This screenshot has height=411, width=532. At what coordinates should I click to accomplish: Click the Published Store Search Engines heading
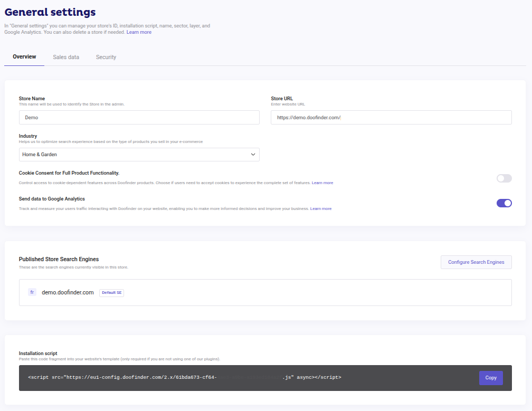[59, 259]
